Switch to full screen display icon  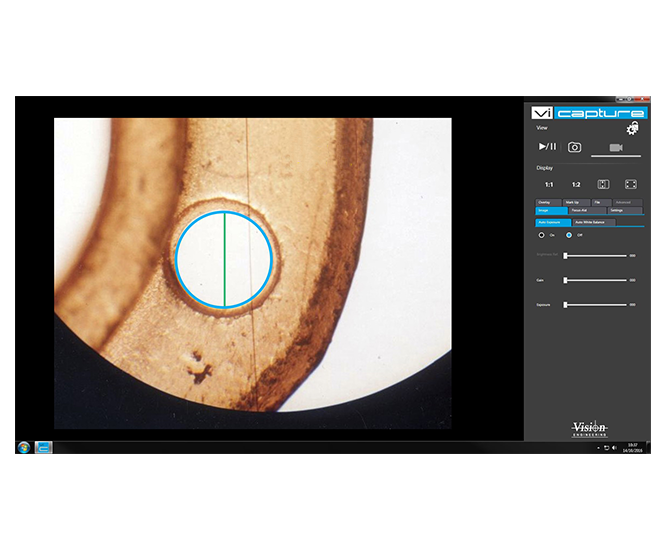[631, 184]
